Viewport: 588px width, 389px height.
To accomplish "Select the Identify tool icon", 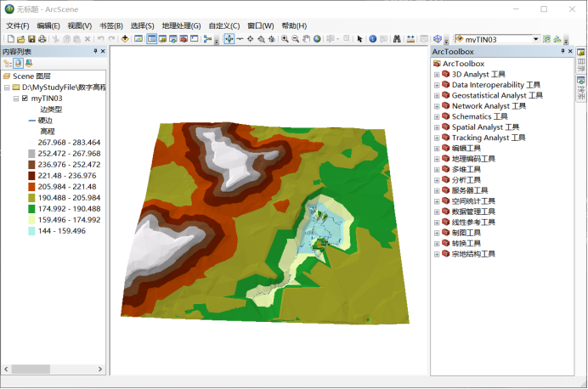I will pos(373,38).
